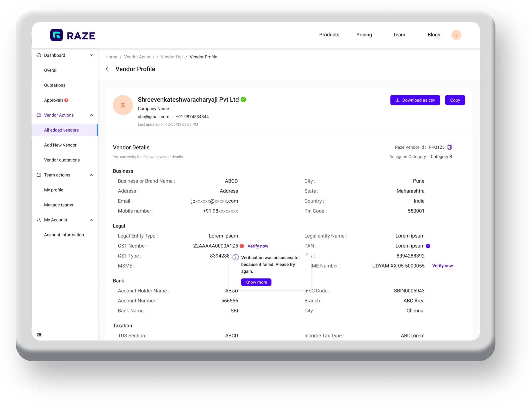Copy the Raze Vendor Id PPQ125

coord(449,147)
